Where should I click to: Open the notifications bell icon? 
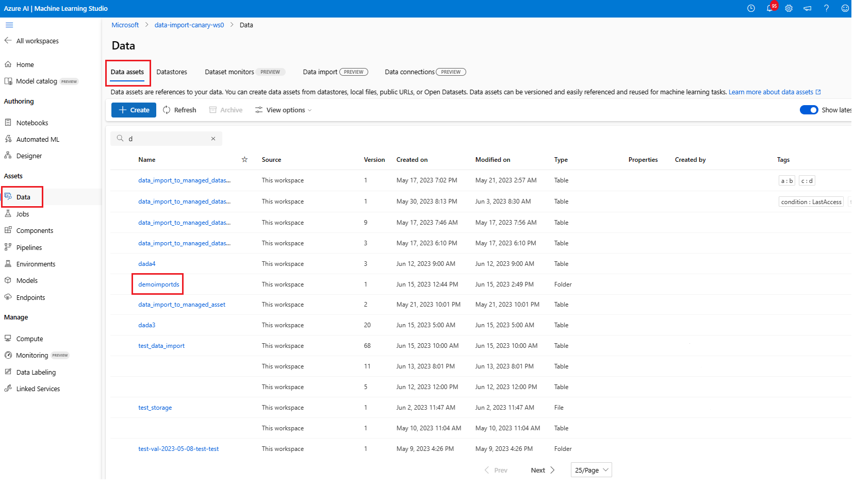click(x=769, y=9)
